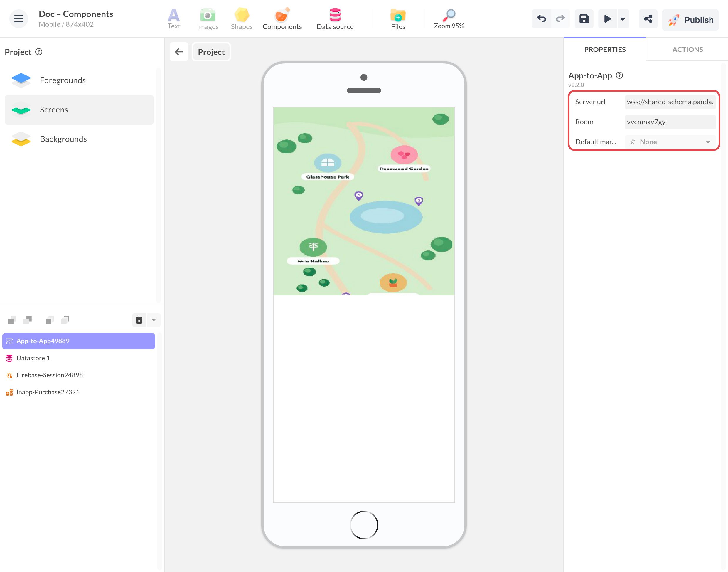Open the Shapes tool
Screen dimensions: 728x572
[241, 19]
